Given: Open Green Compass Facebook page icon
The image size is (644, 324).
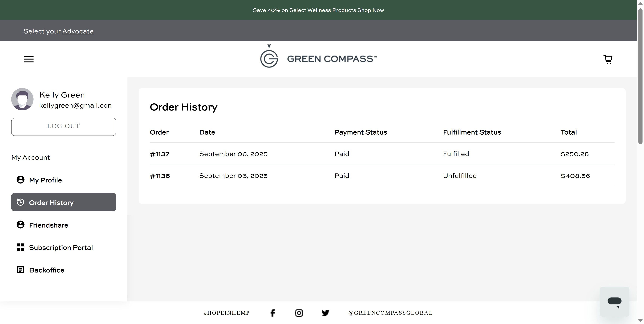Looking at the screenshot, I should (273, 313).
